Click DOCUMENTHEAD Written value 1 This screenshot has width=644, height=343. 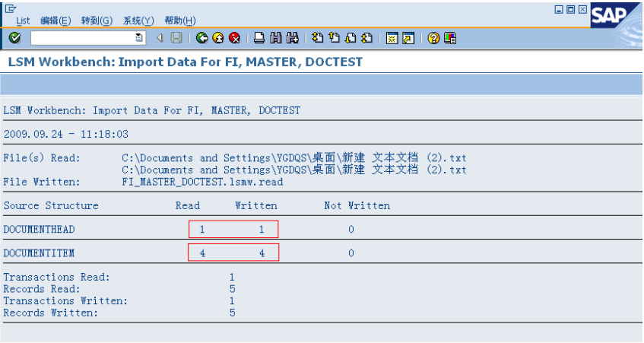[x=262, y=229]
